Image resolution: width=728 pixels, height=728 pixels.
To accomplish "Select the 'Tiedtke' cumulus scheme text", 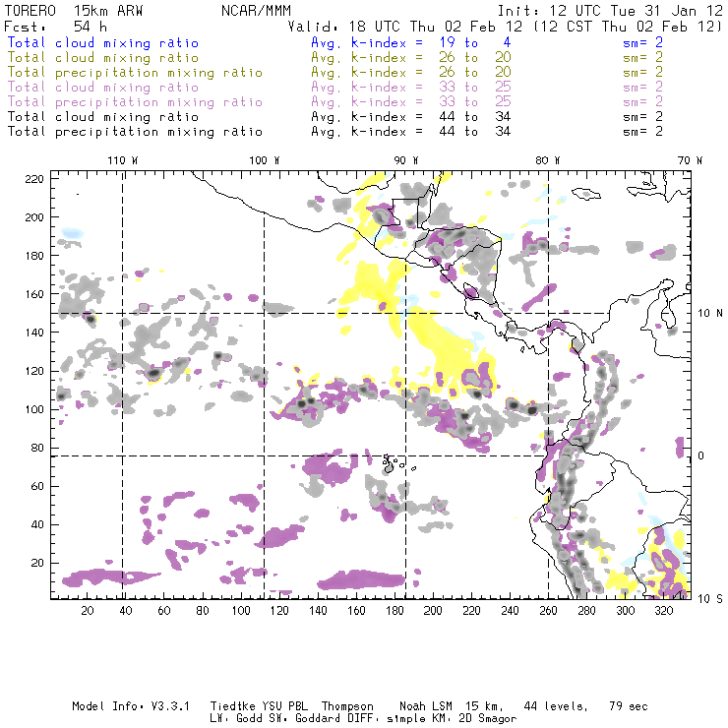I will [x=233, y=706].
